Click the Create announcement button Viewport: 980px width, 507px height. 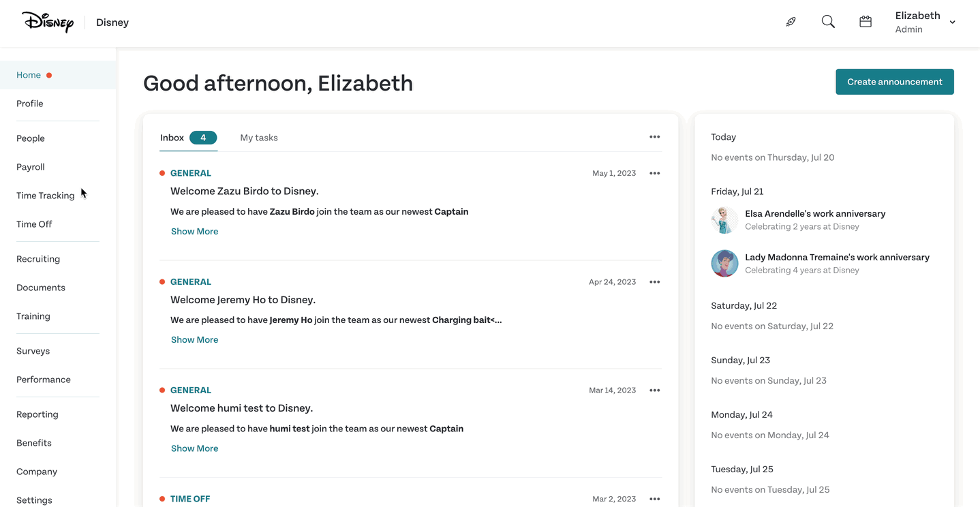pos(894,82)
